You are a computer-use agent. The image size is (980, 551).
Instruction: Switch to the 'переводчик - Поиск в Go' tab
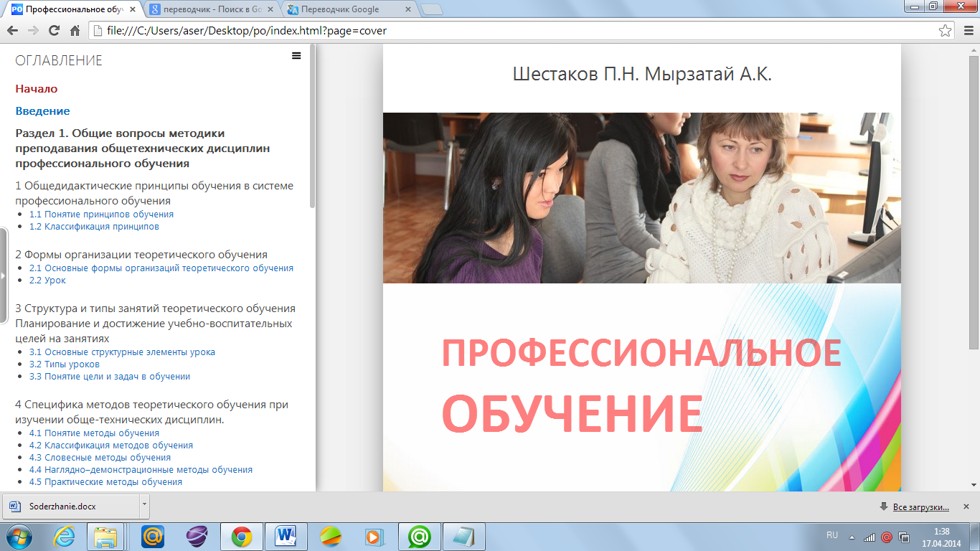pos(212,9)
